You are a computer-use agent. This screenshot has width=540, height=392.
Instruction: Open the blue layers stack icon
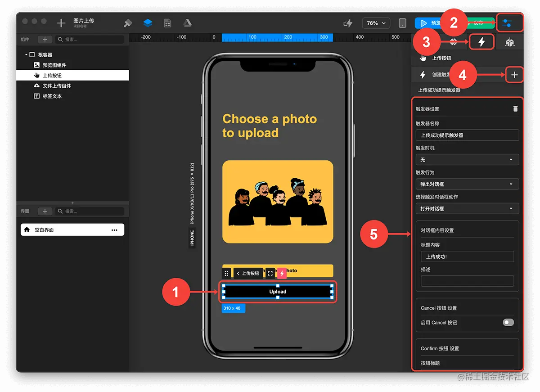148,23
